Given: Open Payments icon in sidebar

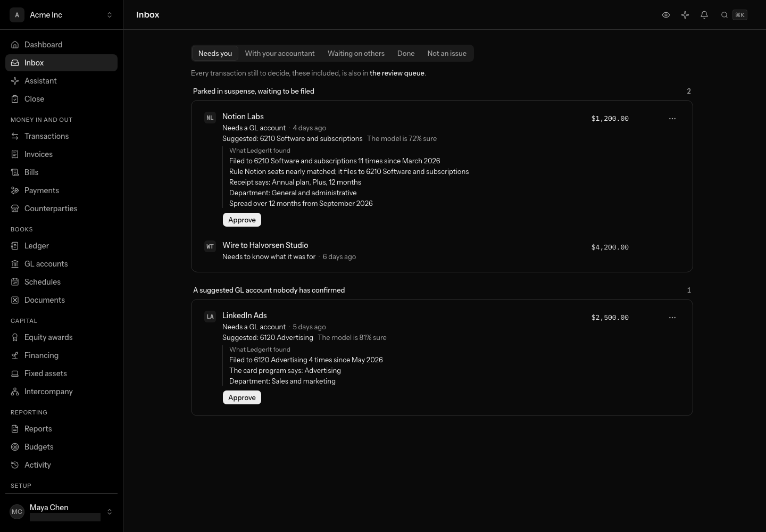Looking at the screenshot, I should 15,190.
